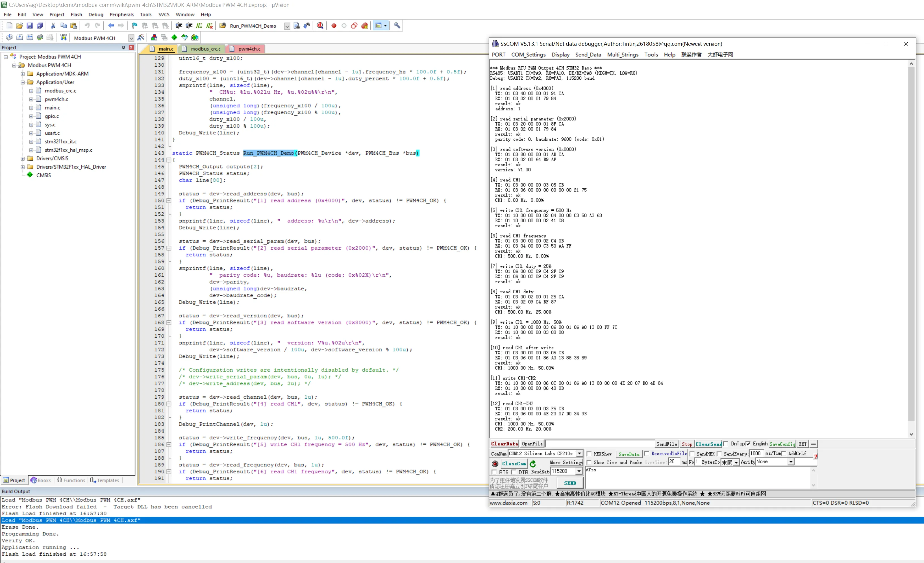Screen dimensions: 924x563
Task: Click the OpenFile button
Action: [x=532, y=444]
